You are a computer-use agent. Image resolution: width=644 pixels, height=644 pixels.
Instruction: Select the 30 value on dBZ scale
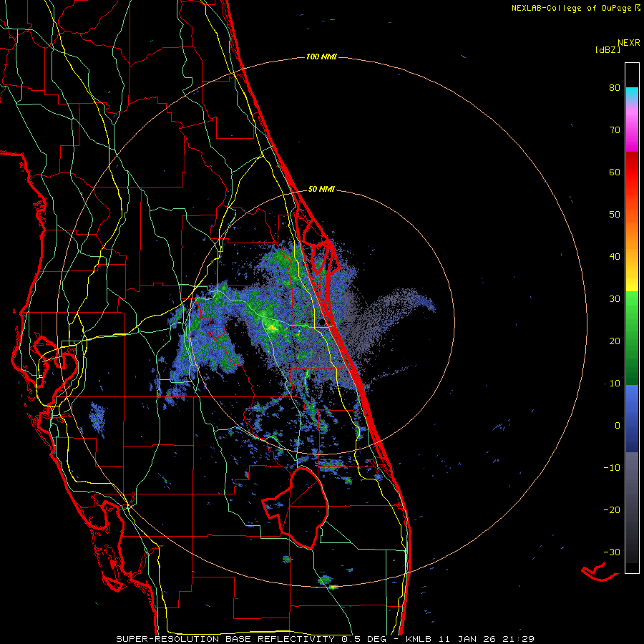coord(615,299)
